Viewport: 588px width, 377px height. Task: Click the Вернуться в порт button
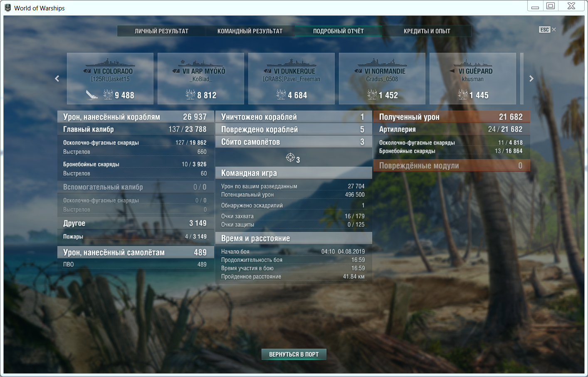(x=294, y=354)
